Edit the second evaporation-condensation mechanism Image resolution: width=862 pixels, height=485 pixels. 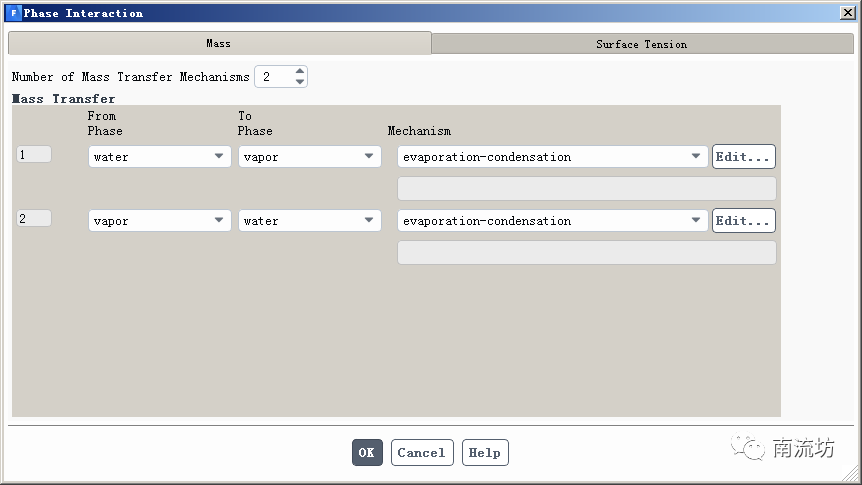743,221
